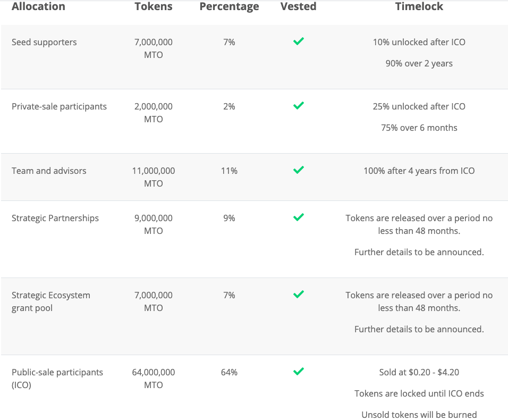Click the Strategic Ecosystem grant pool checkmark
508x420 pixels.
coord(299,294)
